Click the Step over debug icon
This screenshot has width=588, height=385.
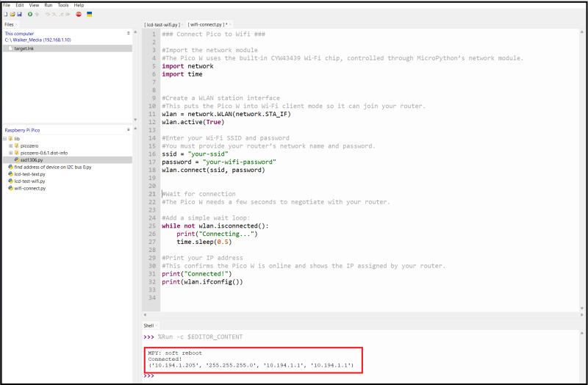coord(48,14)
